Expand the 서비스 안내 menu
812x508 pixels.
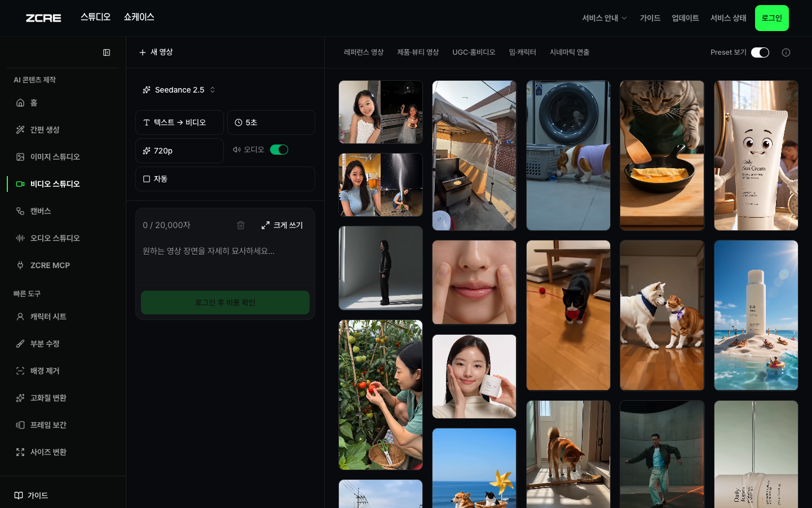click(x=604, y=18)
